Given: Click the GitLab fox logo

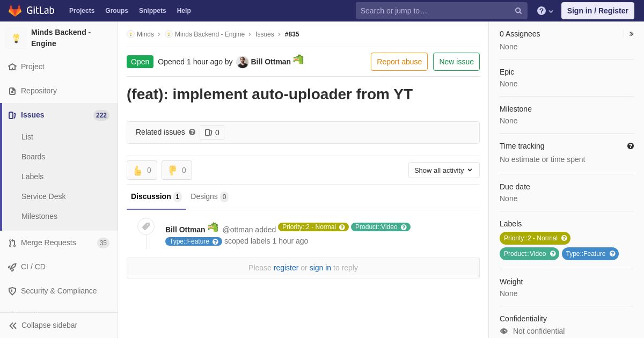Looking at the screenshot, I should click(x=15, y=11).
